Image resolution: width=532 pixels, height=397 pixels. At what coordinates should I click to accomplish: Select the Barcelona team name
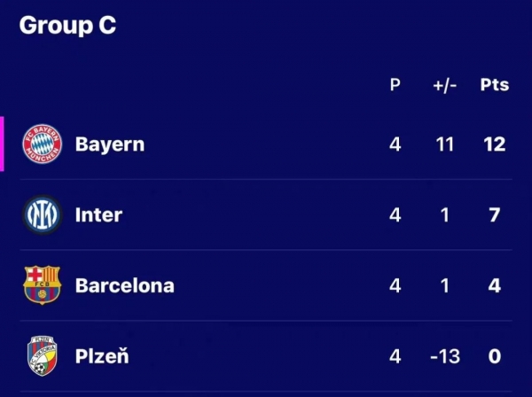(125, 285)
